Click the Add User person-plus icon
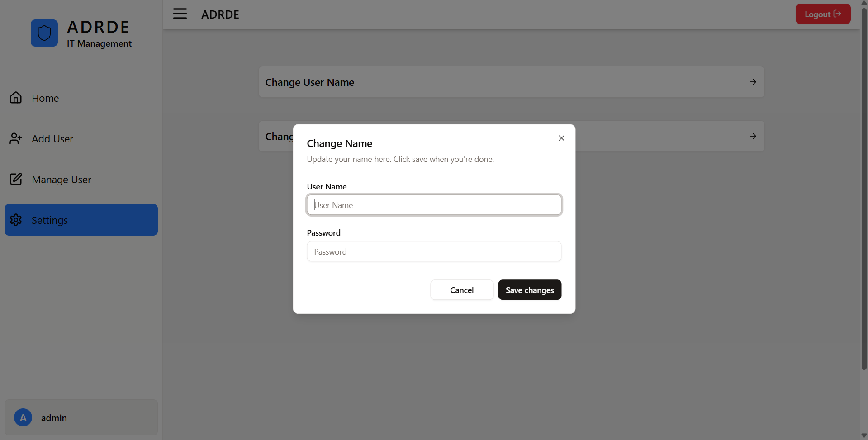Viewport: 868px width, 440px height. point(16,138)
